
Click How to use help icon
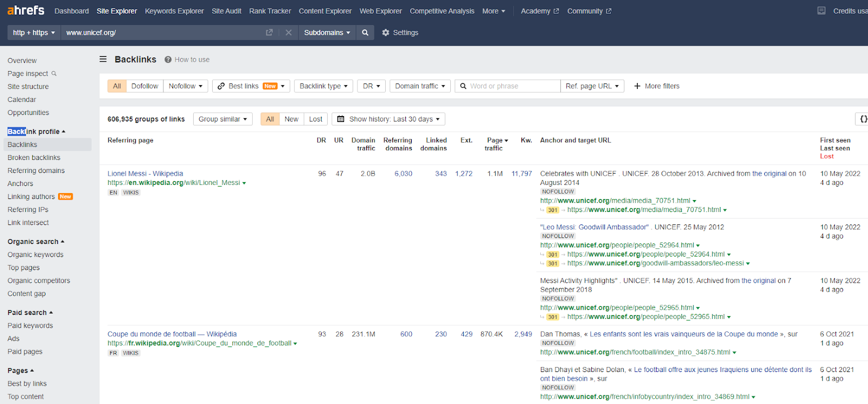168,60
